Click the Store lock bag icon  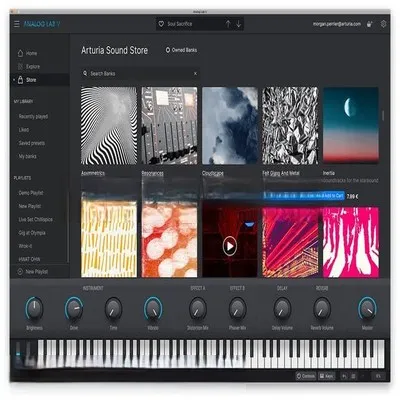(20, 80)
